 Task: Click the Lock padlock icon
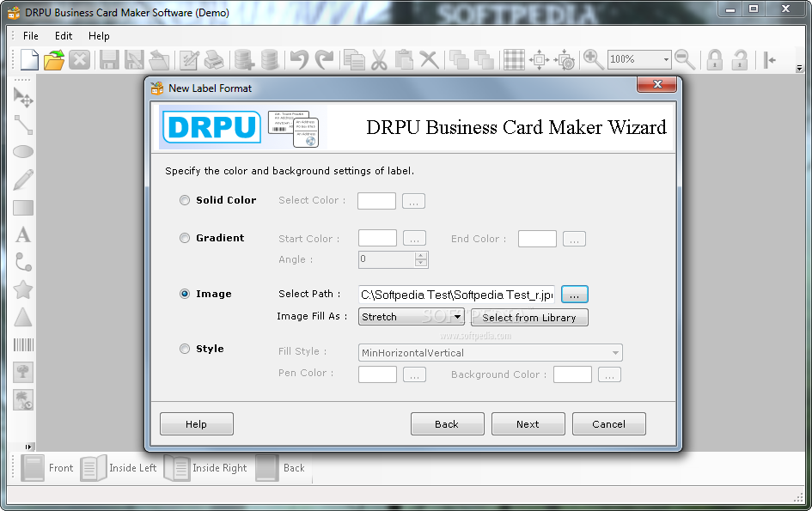[x=715, y=59]
